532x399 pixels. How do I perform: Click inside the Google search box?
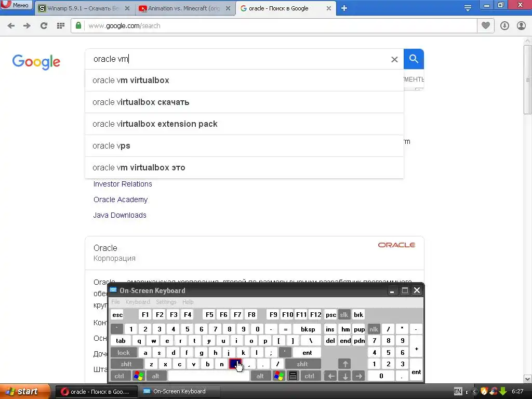237,59
